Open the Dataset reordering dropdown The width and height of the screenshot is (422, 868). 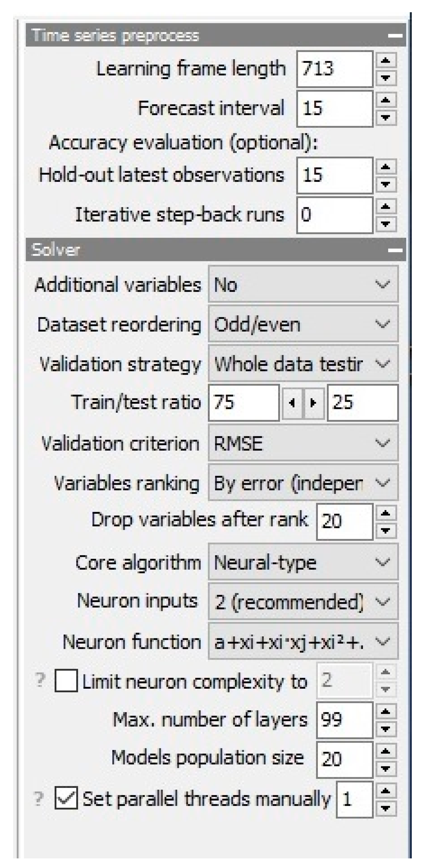pos(303,325)
